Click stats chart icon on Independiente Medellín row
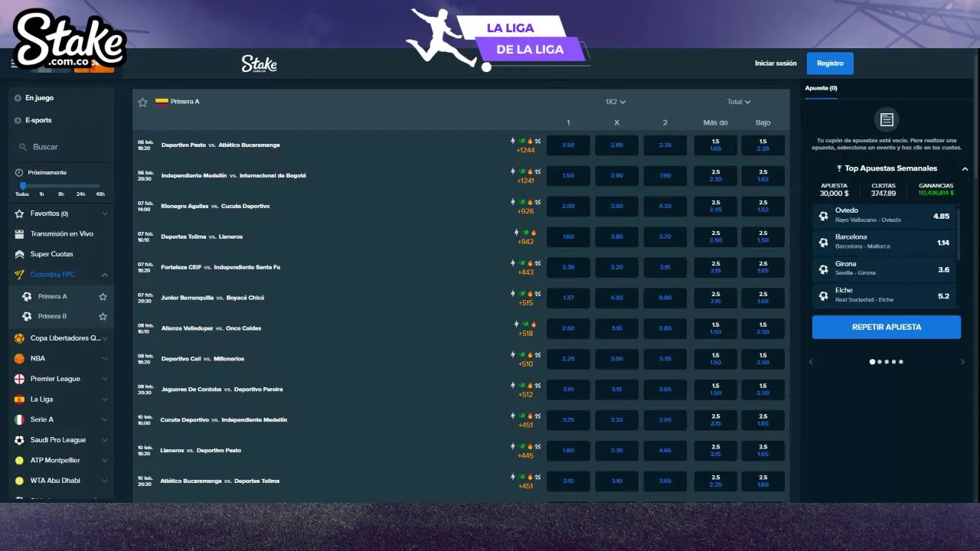980x551 pixels. (537, 171)
